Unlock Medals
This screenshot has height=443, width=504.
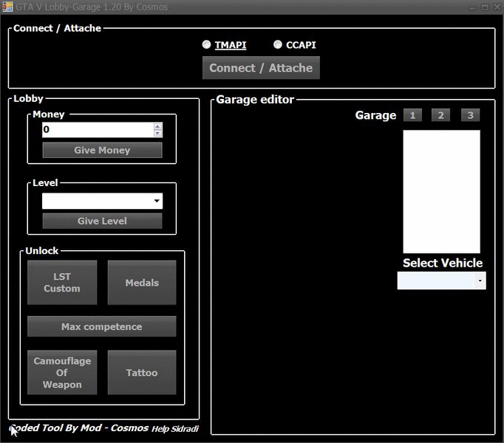(x=142, y=282)
